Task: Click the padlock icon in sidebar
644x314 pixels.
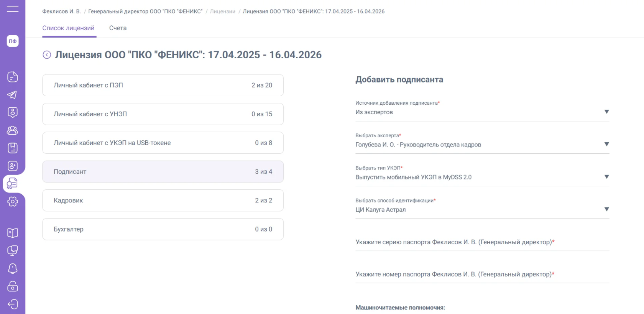Action: tap(12, 286)
